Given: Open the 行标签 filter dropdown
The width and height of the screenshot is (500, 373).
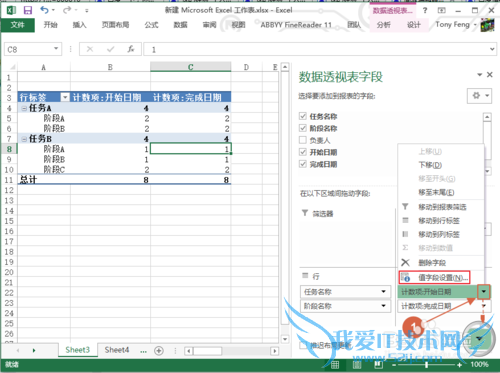Looking at the screenshot, I should pyautogui.click(x=65, y=97).
